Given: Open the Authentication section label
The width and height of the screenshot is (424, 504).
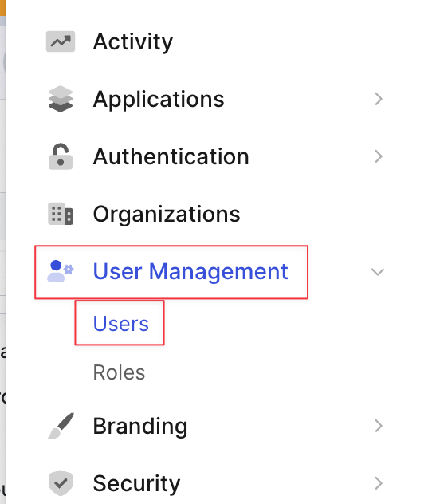Looking at the screenshot, I should click(171, 156).
